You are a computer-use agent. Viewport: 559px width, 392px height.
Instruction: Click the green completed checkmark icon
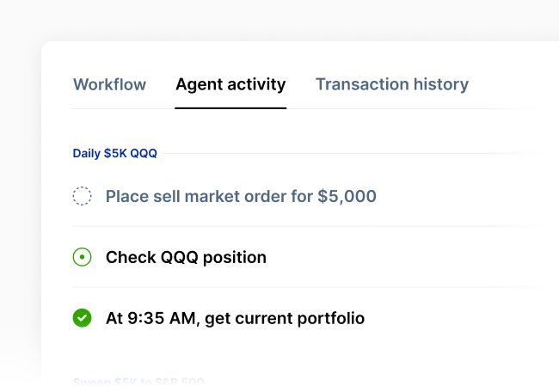point(82,318)
